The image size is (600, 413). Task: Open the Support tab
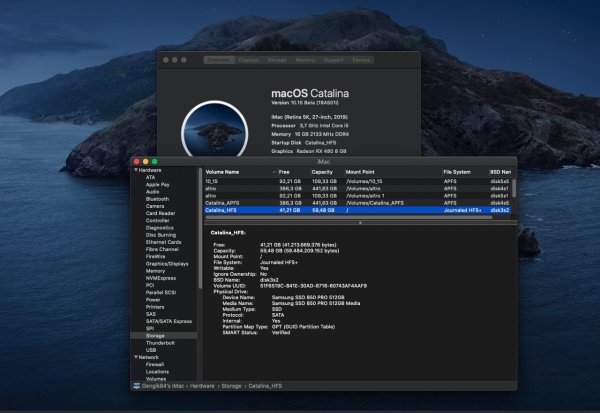(x=335, y=60)
